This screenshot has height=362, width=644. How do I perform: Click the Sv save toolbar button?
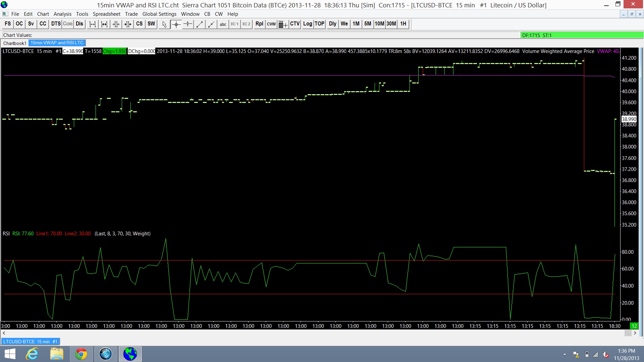point(31,24)
